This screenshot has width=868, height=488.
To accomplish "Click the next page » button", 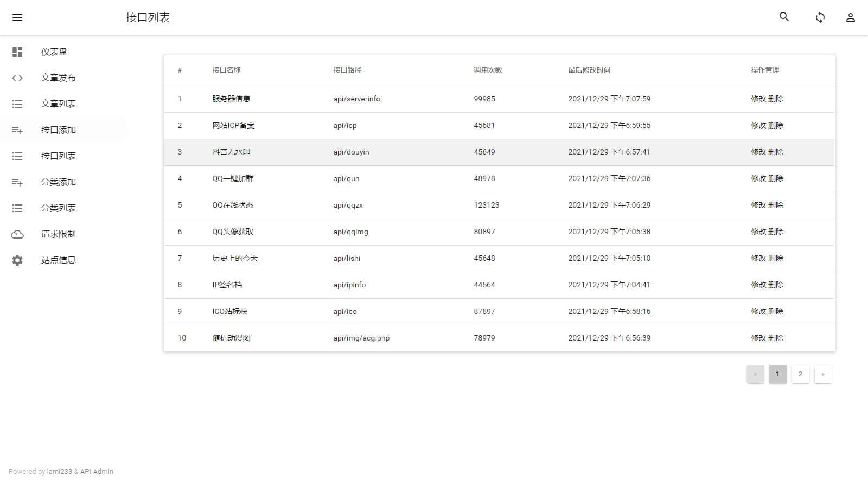I will (x=823, y=374).
